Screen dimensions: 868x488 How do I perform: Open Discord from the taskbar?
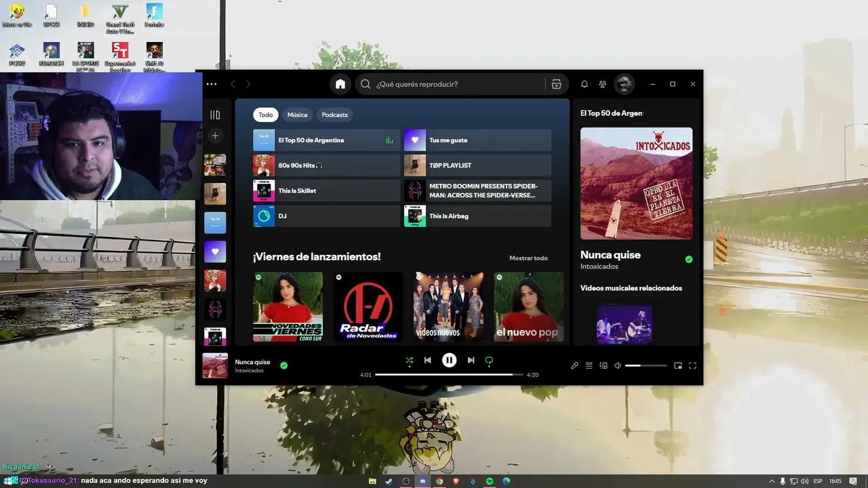(422, 481)
